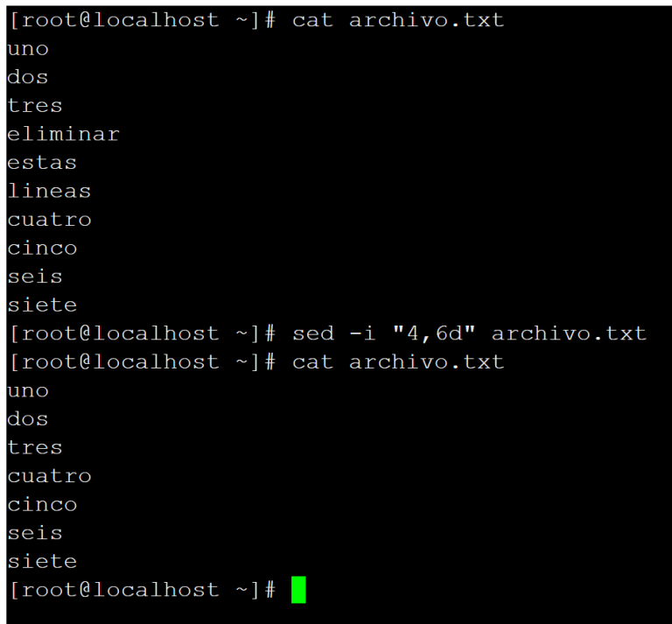Click the first cat archivo.txt command
Image resolution: width=672 pixels, height=624 pixels.
point(398,20)
